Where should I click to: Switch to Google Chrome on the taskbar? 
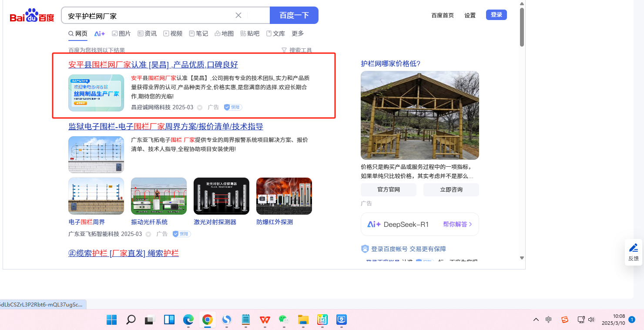[x=207, y=320]
